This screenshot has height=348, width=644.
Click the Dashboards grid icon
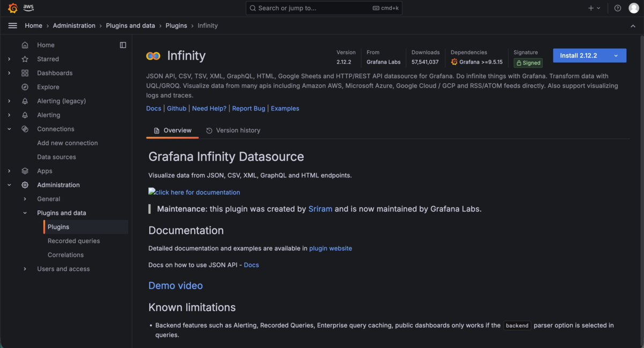pos(25,73)
